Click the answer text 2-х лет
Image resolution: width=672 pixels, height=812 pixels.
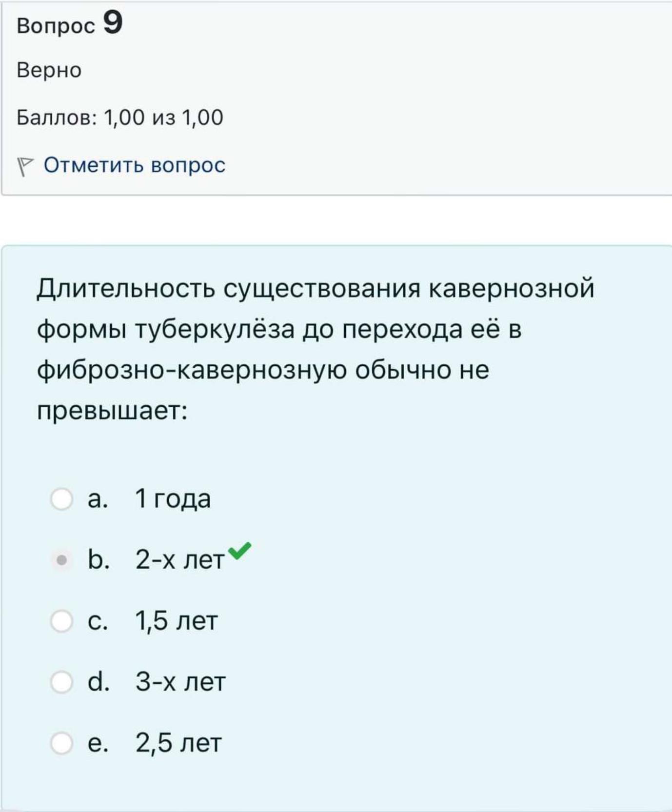click(180, 560)
